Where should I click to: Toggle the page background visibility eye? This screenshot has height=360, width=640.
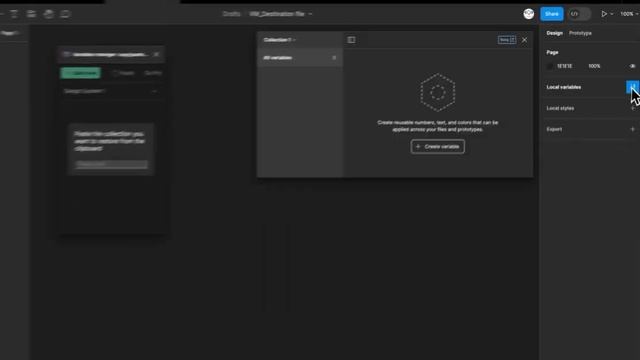pos(632,66)
